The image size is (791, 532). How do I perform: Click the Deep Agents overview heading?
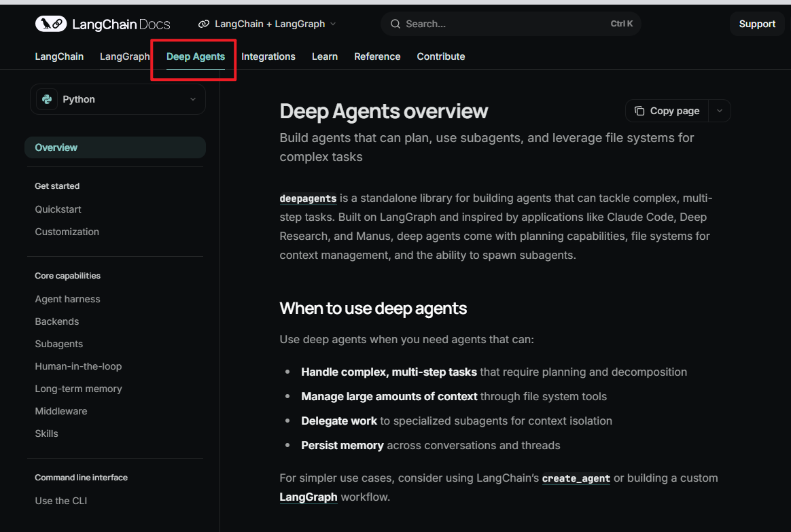(x=384, y=111)
